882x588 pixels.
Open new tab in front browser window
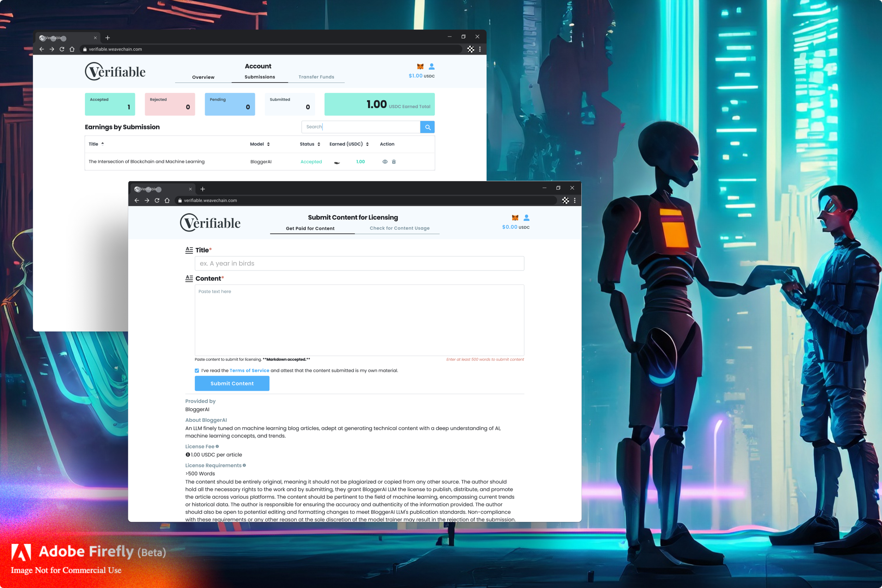pos(203,189)
